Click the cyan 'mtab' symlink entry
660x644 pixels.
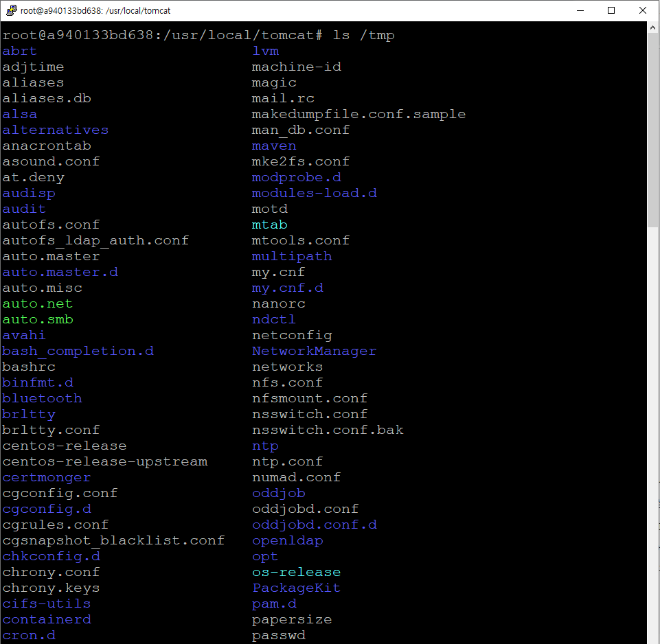pos(269,225)
